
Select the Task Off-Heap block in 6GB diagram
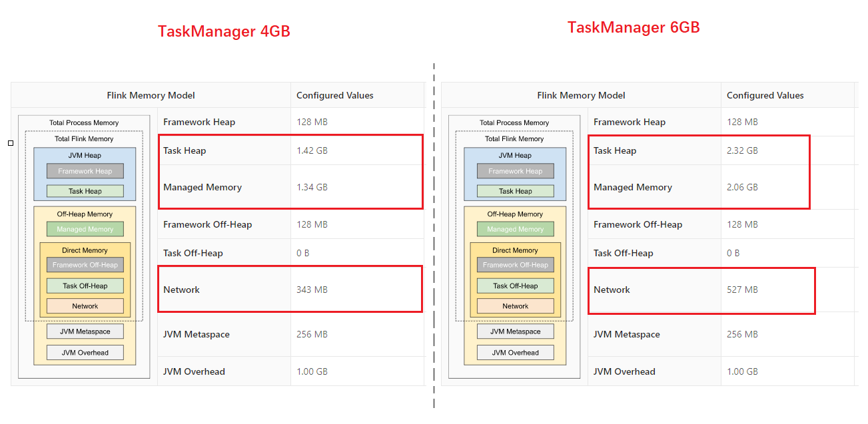click(515, 285)
